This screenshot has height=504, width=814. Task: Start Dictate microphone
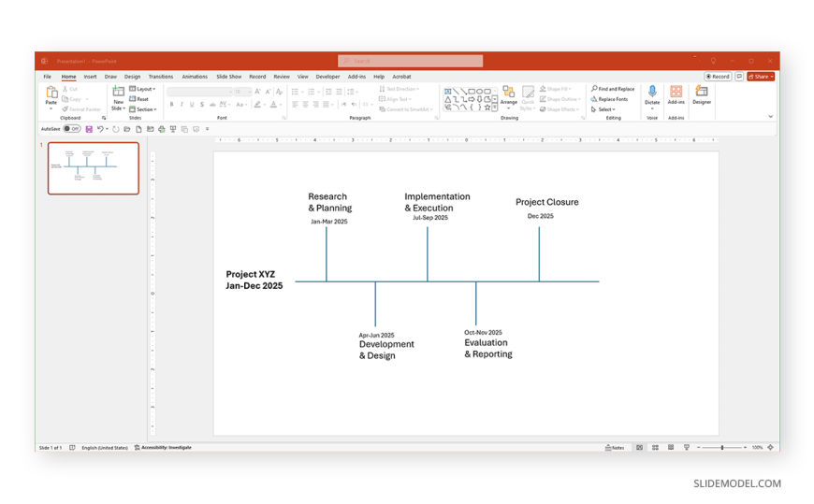click(652, 97)
